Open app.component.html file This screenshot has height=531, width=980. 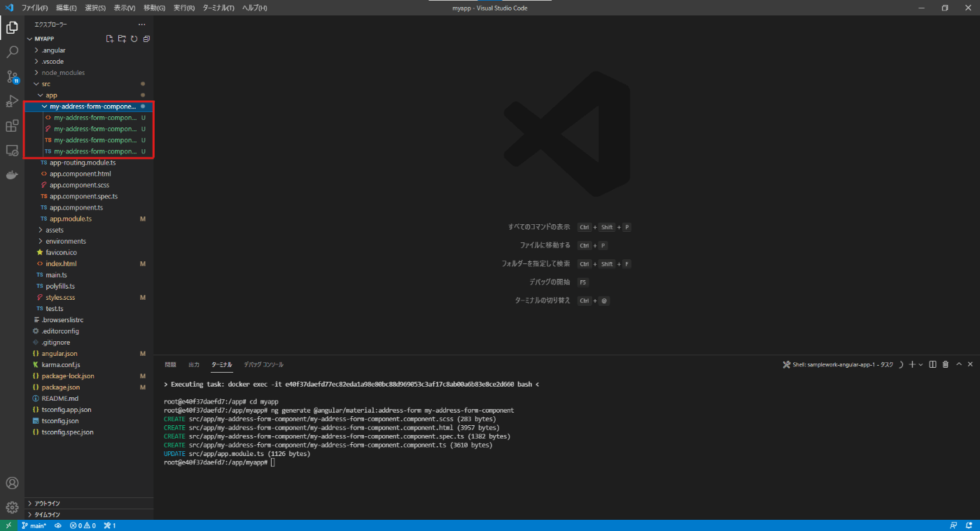[90, 174]
